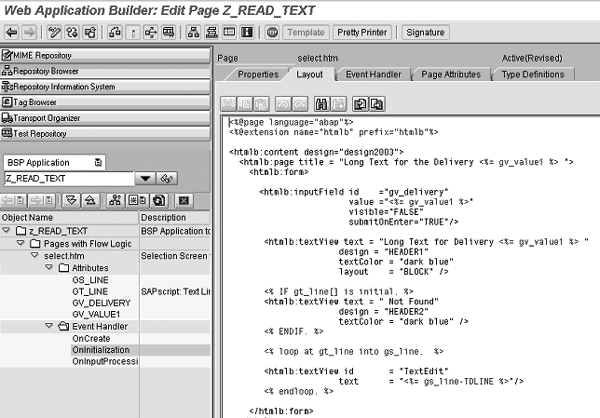This screenshot has height=418, width=600.
Task: Open the BSP Application type dropdown
Action: tap(97, 162)
